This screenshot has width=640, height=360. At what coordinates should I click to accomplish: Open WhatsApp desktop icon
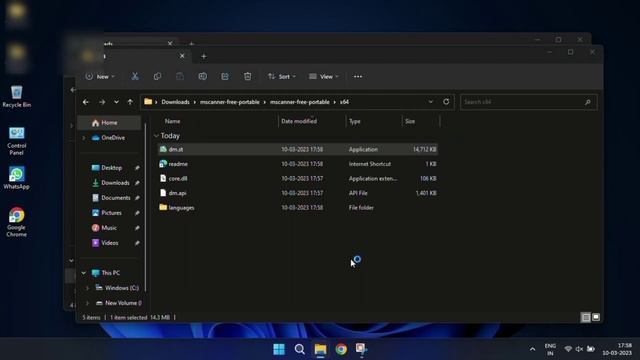tap(16, 178)
